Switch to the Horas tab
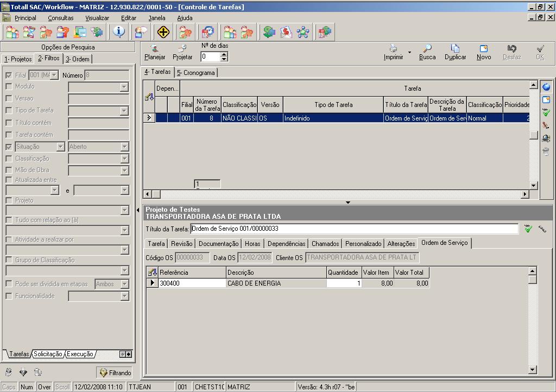Viewport: 556px width, 392px height. coord(252,243)
